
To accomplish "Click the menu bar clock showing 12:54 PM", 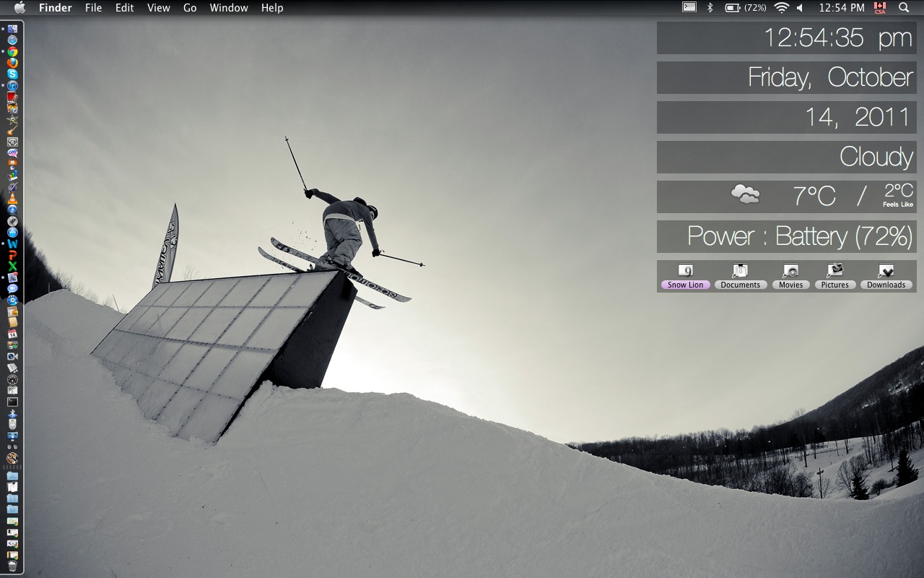I will point(841,8).
